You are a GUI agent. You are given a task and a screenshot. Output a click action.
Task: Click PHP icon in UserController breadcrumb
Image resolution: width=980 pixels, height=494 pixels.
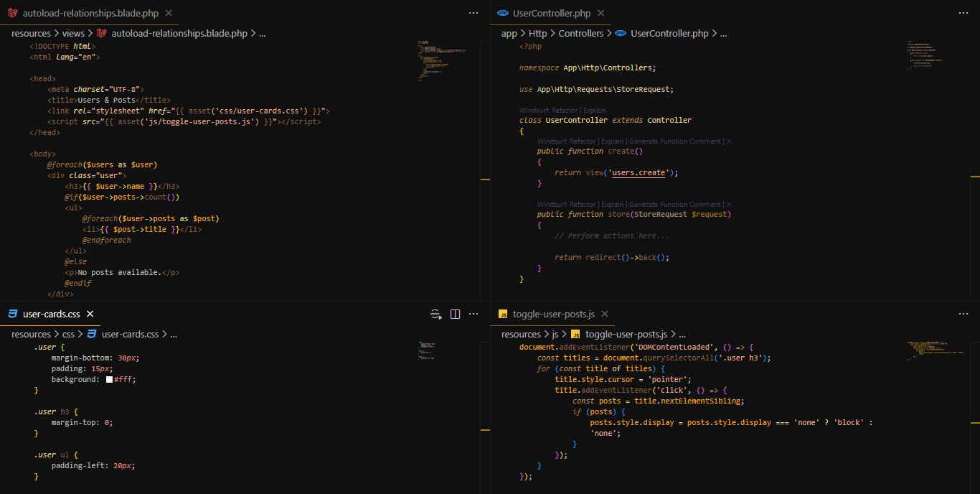click(x=621, y=33)
